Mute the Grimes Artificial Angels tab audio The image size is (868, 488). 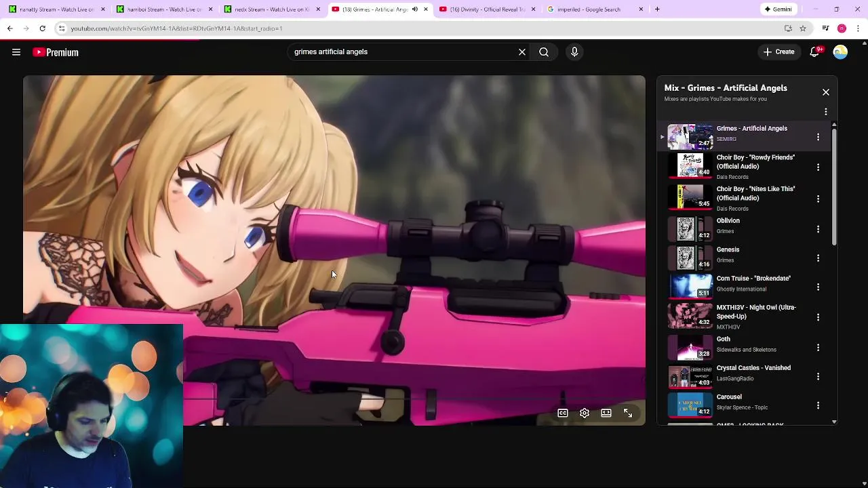[x=415, y=9]
